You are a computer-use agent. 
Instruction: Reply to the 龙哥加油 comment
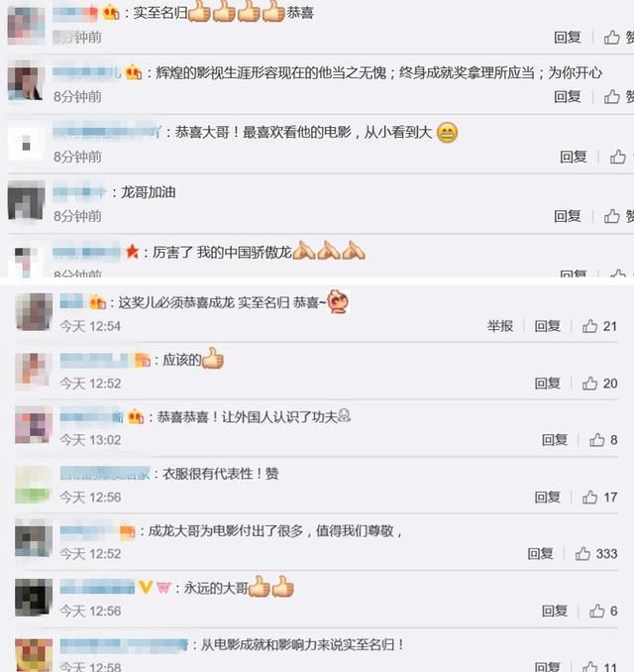568,216
